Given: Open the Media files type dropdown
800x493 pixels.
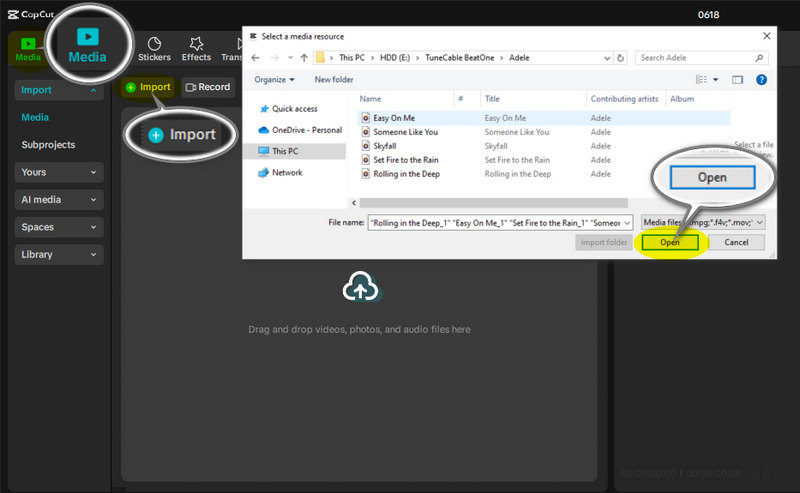Looking at the screenshot, I should point(703,223).
